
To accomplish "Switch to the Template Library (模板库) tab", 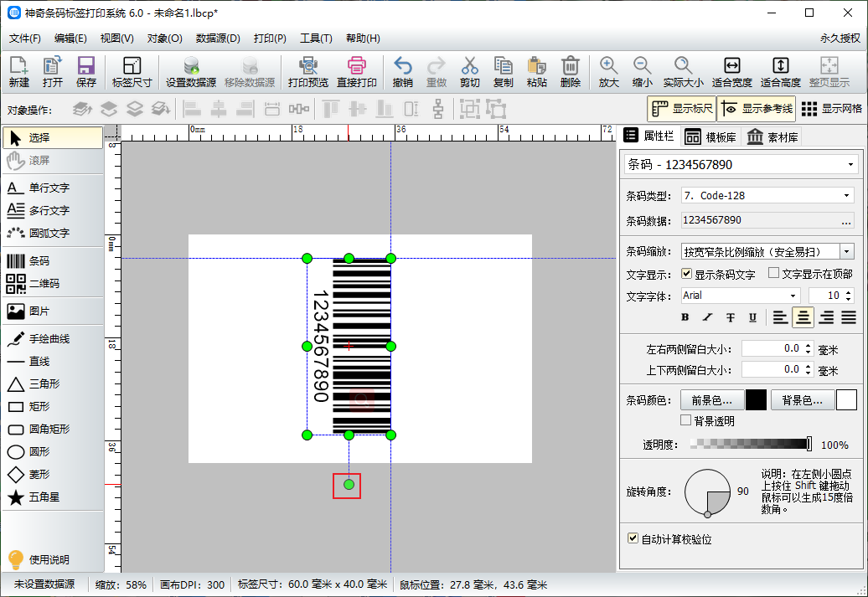I will click(710, 137).
